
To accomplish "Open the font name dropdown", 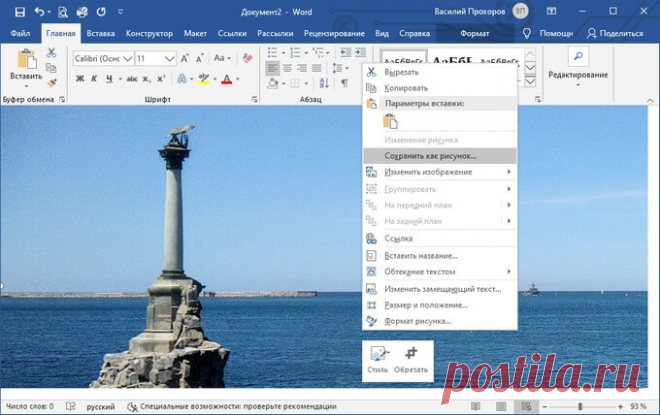I will click(128, 59).
